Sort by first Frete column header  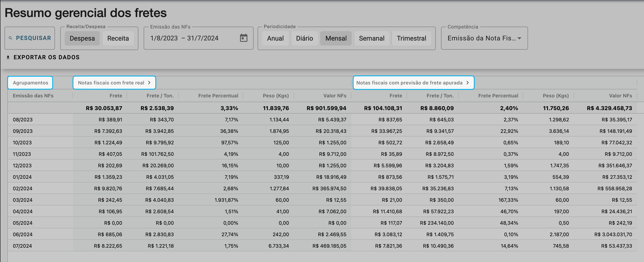pos(116,96)
